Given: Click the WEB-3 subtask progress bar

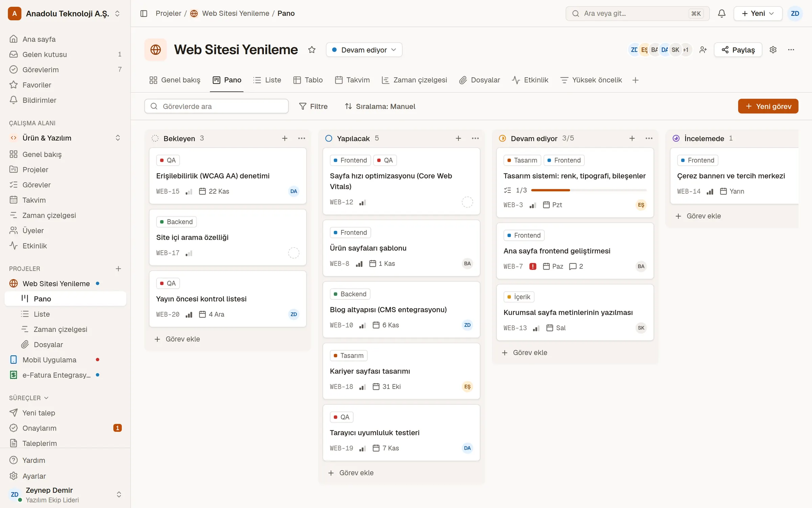Looking at the screenshot, I should click(589, 190).
